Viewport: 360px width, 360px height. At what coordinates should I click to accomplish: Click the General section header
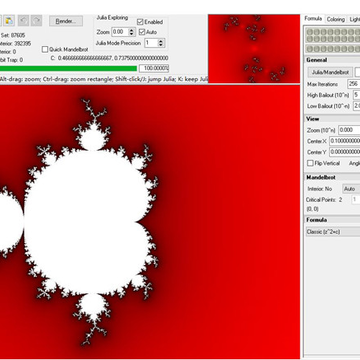coord(333,60)
